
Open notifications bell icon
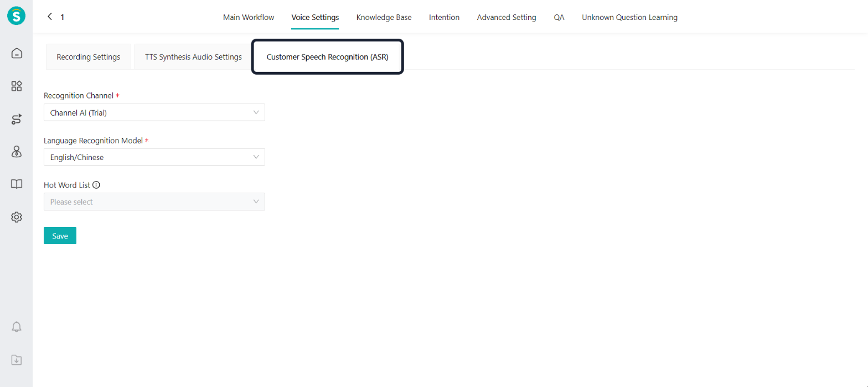click(17, 327)
